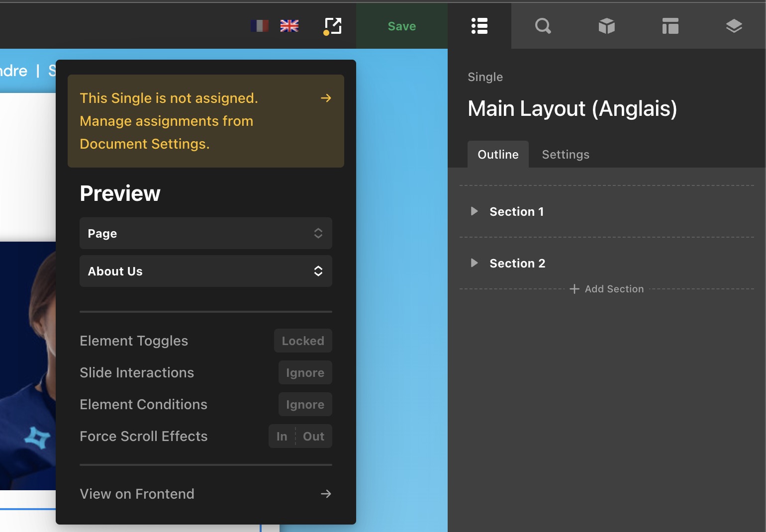Switch to the French flag language
Viewport: 766px width, 532px height.
click(259, 26)
